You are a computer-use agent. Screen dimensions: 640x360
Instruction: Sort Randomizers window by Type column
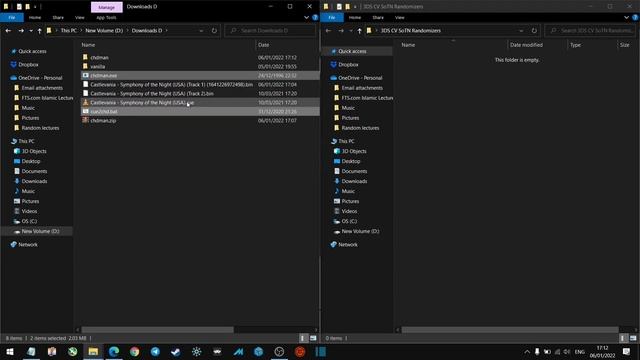[x=576, y=45]
